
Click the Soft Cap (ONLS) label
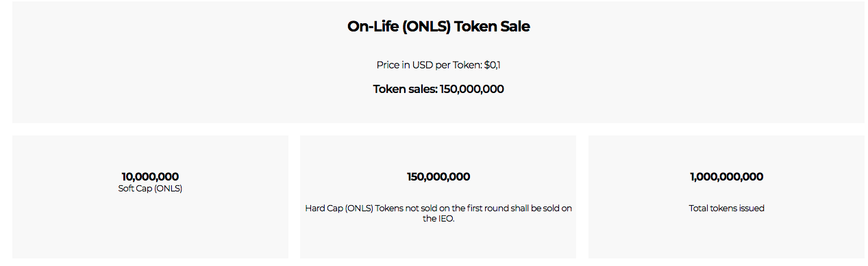[x=150, y=189]
